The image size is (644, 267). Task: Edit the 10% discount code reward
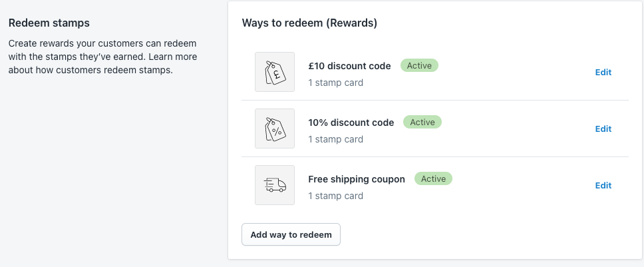603,129
